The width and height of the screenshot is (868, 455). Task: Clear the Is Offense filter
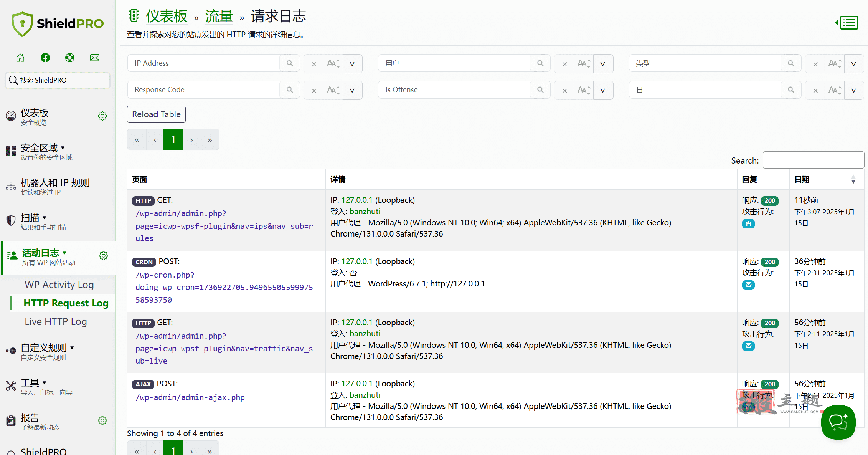point(564,90)
